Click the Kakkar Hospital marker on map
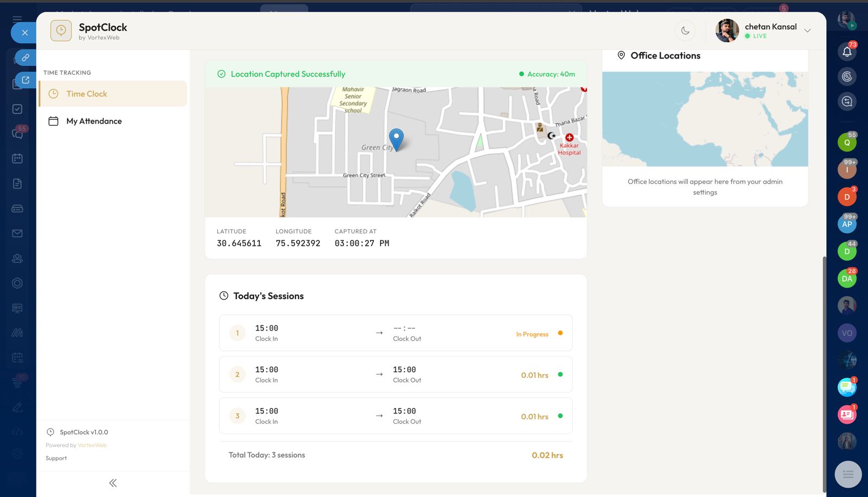 pos(569,138)
